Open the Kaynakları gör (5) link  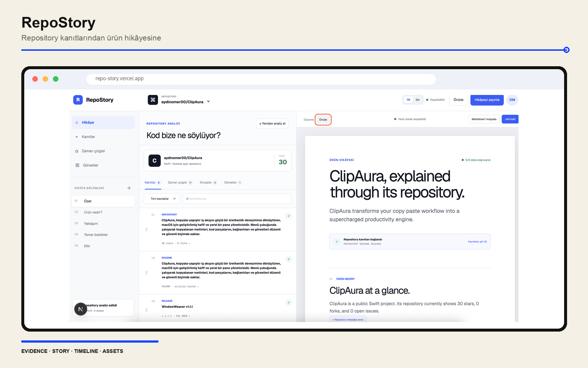click(477, 242)
